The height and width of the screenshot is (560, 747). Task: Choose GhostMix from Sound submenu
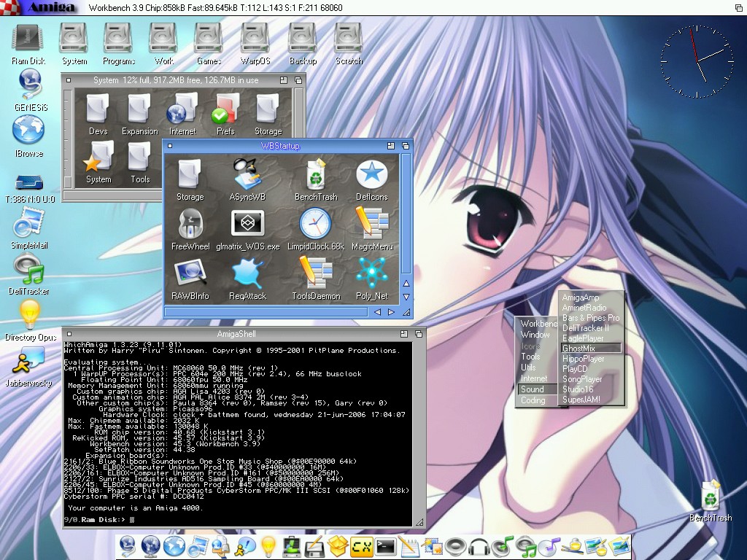(x=591, y=349)
